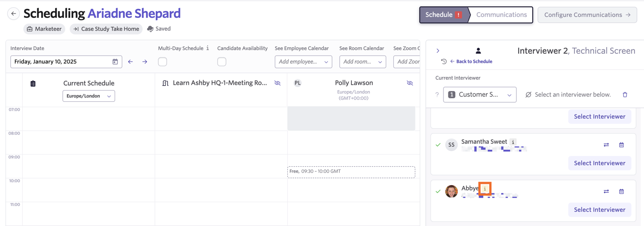This screenshot has height=226, width=644.
Task: Click the Case Study Take Home stage chip
Action: point(106,29)
